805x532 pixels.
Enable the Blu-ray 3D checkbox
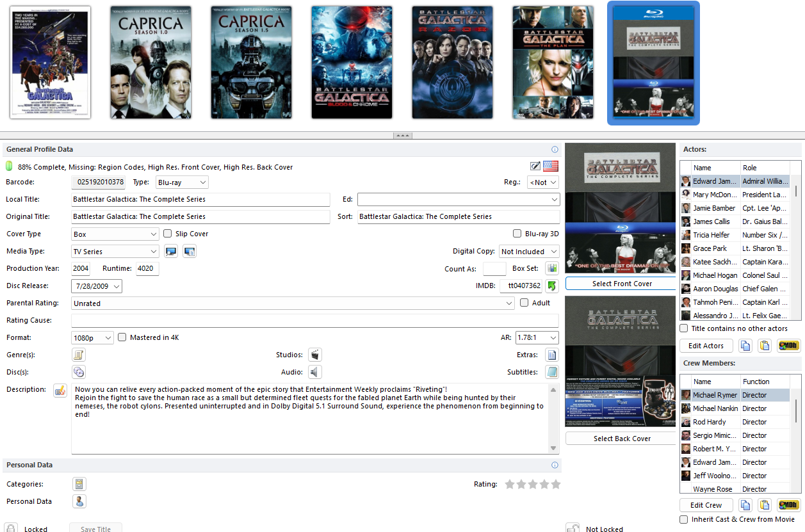coord(517,234)
